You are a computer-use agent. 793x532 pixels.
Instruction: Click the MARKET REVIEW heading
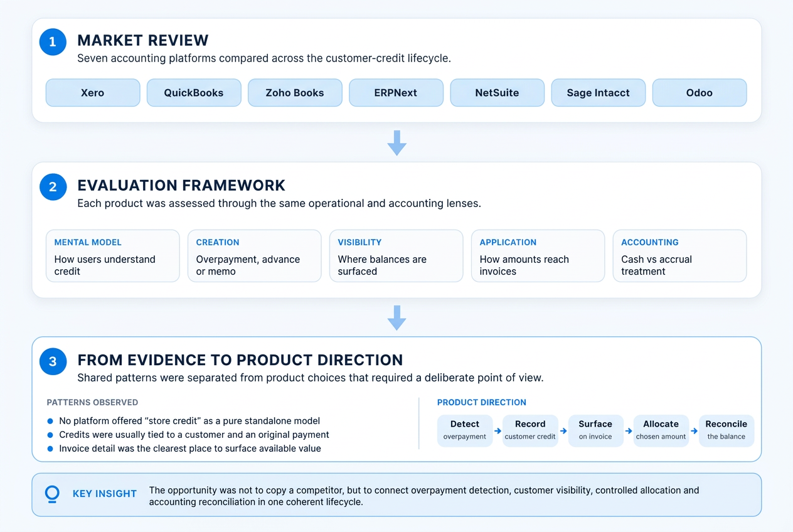(x=143, y=41)
